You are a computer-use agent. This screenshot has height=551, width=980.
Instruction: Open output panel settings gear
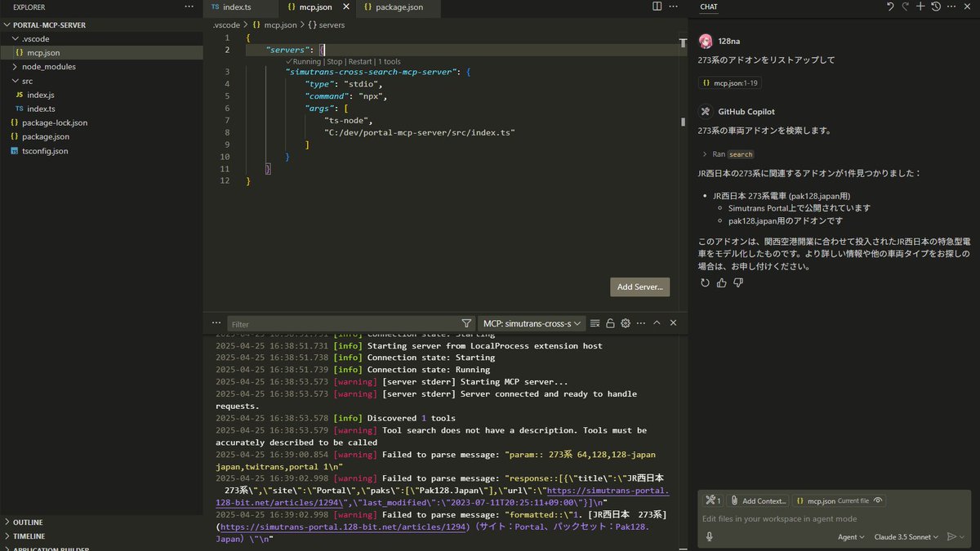click(x=626, y=323)
